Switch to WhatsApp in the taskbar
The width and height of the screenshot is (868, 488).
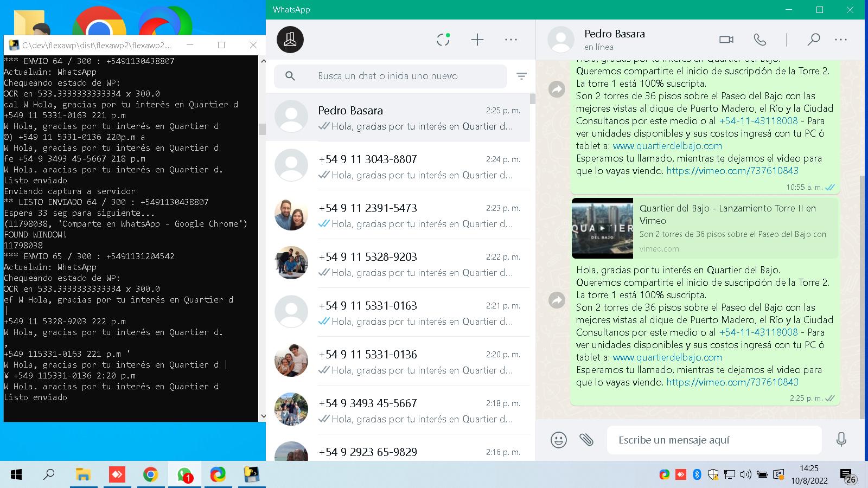tap(184, 475)
